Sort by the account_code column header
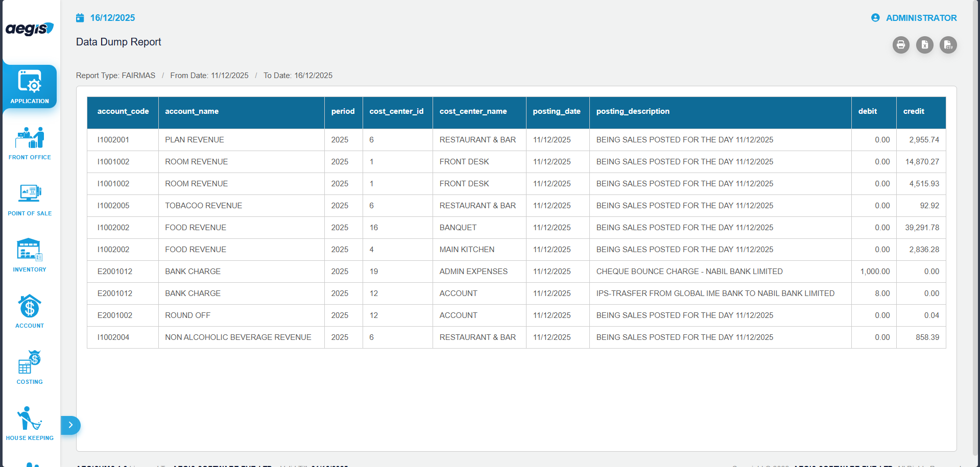The width and height of the screenshot is (980, 467). [x=123, y=111]
